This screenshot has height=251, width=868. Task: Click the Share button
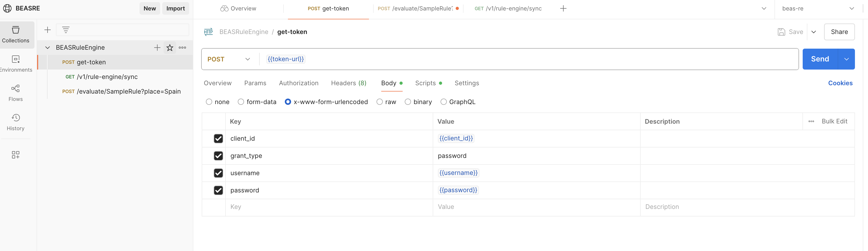tap(839, 32)
